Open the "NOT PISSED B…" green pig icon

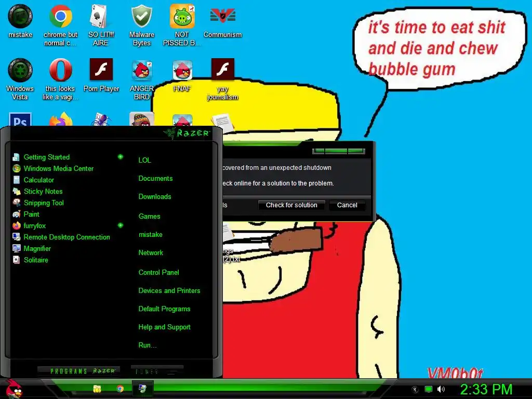click(x=182, y=25)
